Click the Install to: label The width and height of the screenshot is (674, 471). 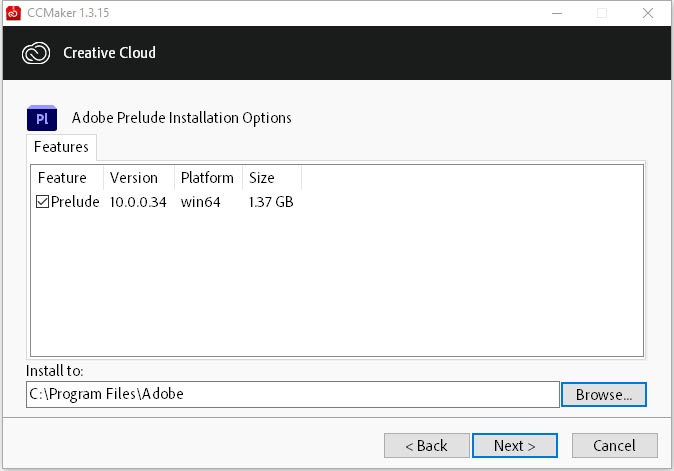click(x=55, y=370)
